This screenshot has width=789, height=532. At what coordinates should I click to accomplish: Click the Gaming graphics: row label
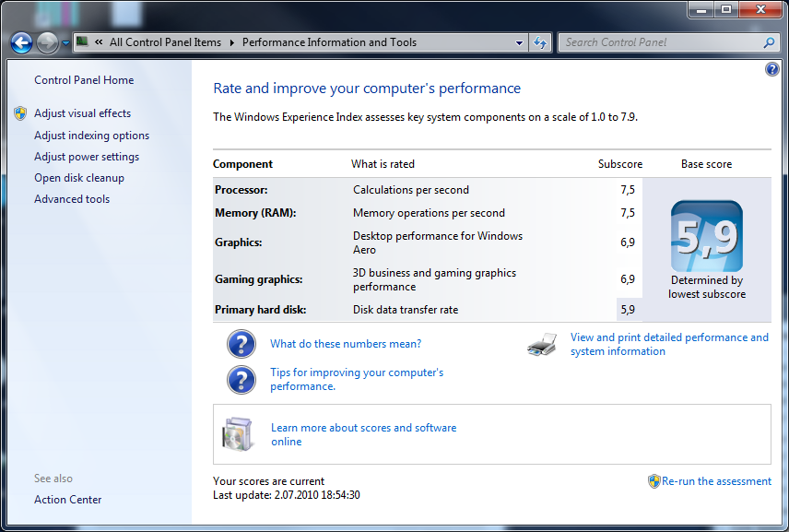click(x=259, y=279)
